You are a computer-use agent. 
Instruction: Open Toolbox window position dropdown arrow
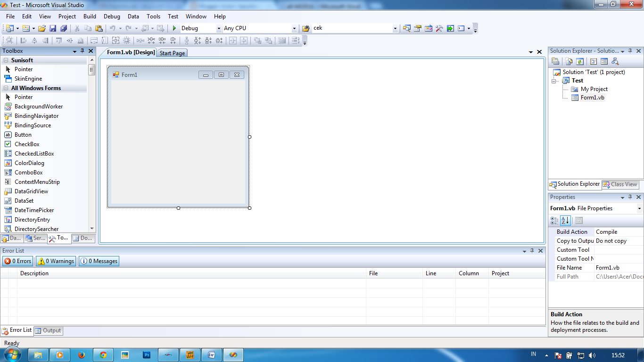coord(74,51)
